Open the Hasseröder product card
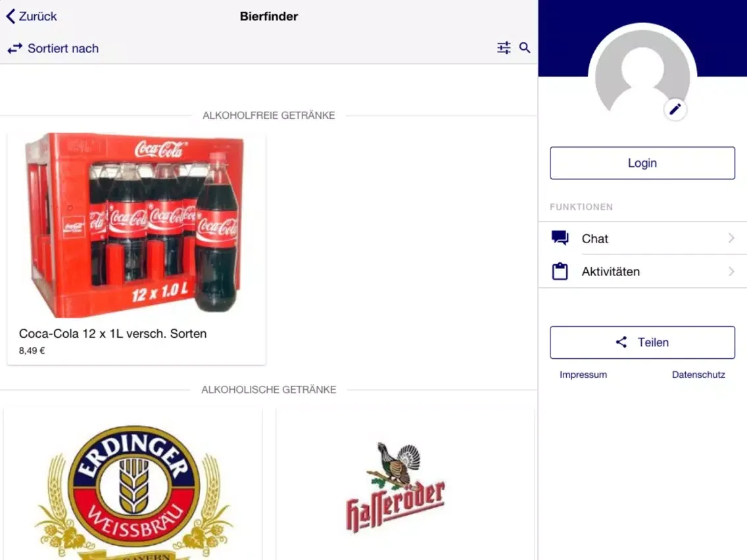 click(405, 485)
